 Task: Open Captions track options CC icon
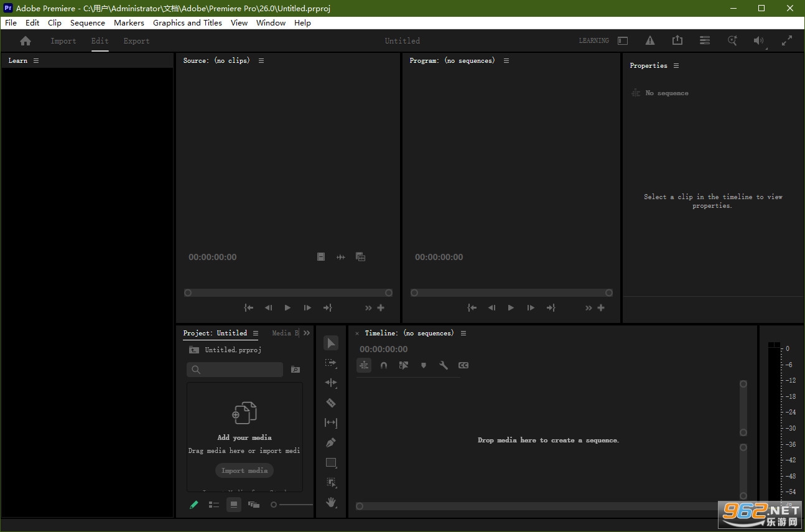click(x=463, y=365)
